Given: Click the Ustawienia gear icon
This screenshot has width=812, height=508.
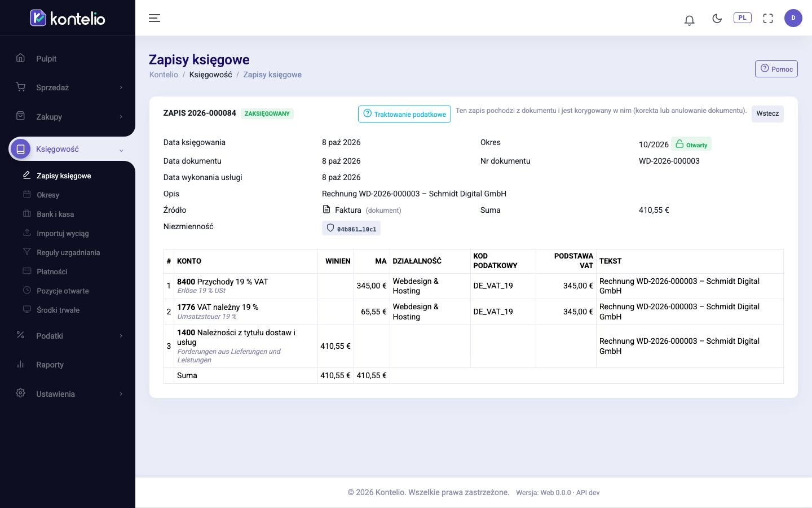Looking at the screenshot, I should click(x=21, y=393).
